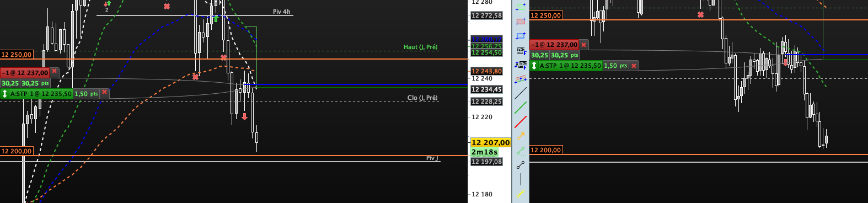This screenshot has width=868, height=203.
Task: Click the 12 254,50 green price axis label
Action: tap(486, 53)
